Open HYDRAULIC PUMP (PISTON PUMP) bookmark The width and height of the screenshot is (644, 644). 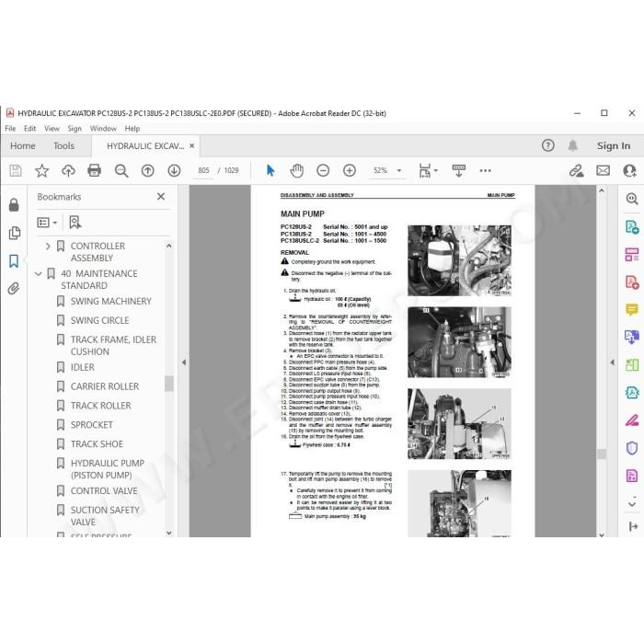point(108,469)
